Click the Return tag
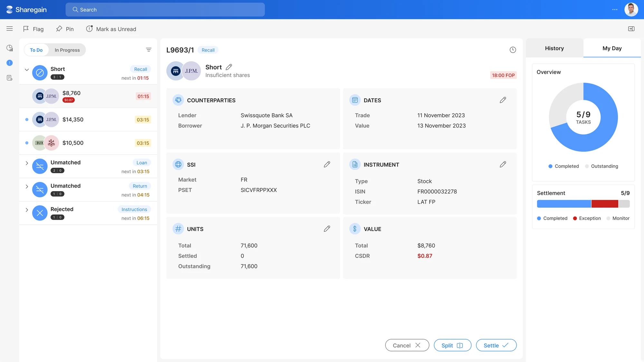The image size is (644, 362). pyautogui.click(x=140, y=186)
